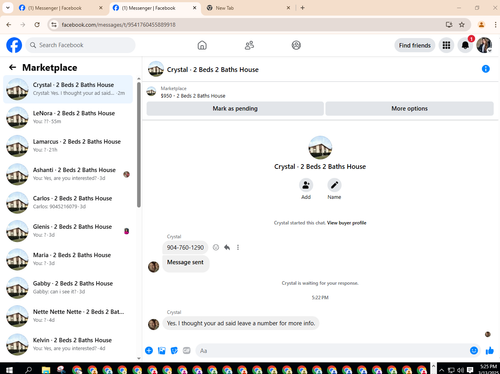Open the Facebook menu grid icon
Viewport: 500px width, 374px height.
(x=446, y=45)
